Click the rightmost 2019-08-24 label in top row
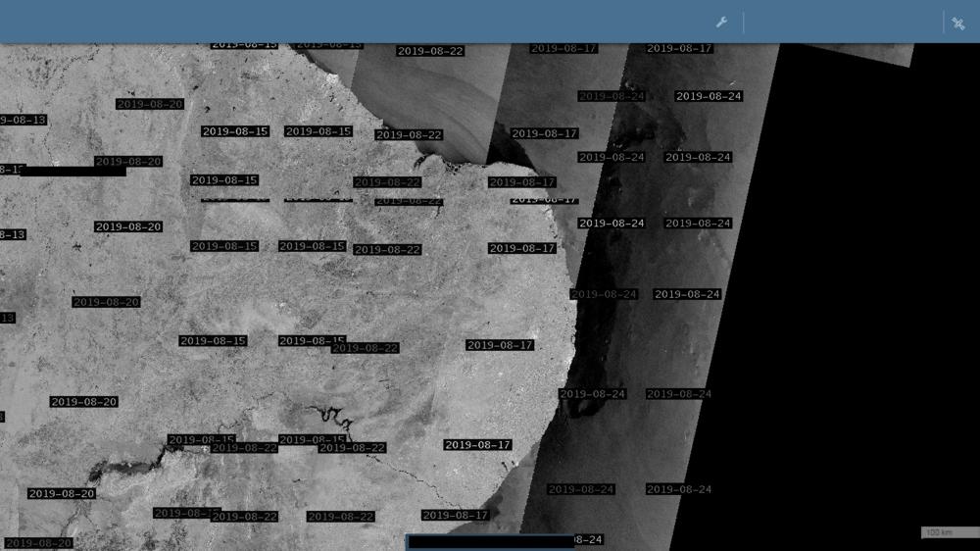The image size is (980, 551). click(709, 96)
